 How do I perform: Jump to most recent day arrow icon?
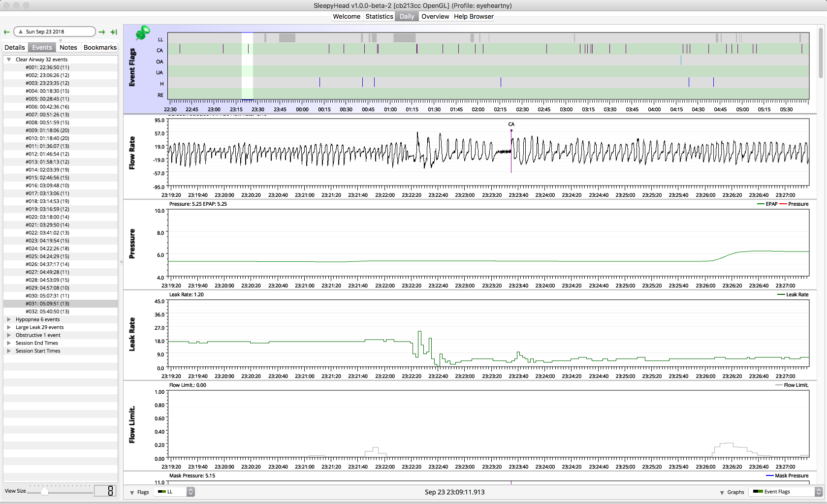tap(114, 32)
